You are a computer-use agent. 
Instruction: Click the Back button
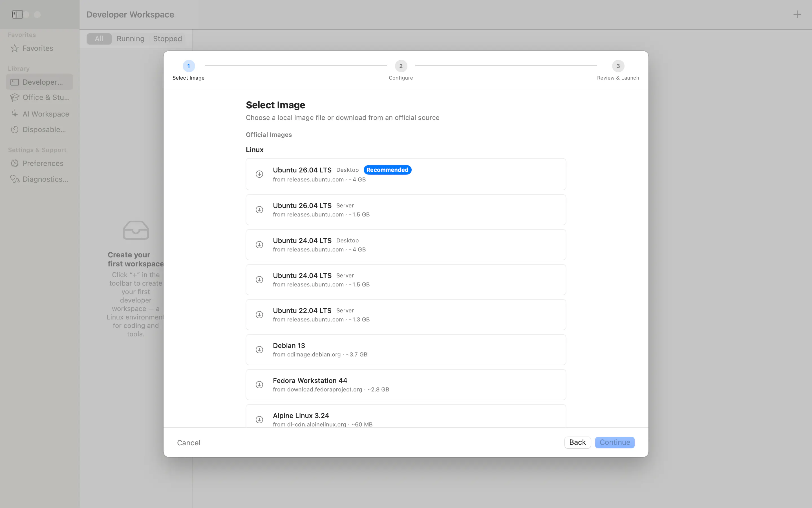pos(577,443)
